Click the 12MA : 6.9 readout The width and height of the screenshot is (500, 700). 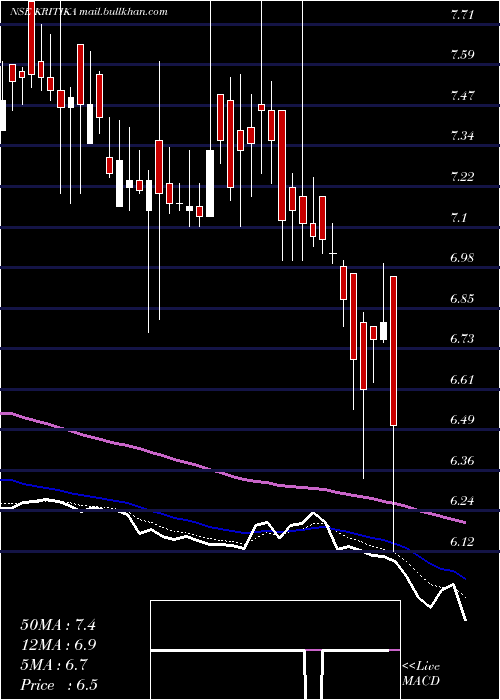click(58, 645)
